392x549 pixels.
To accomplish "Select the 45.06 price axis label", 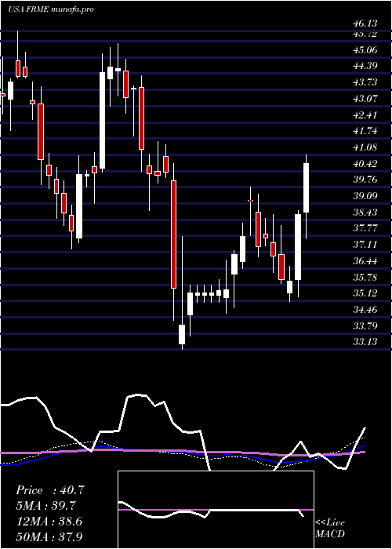I will tap(365, 50).
